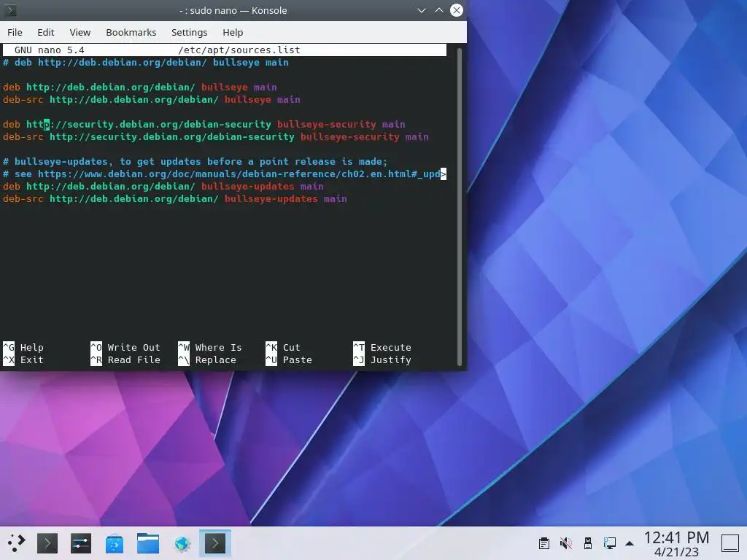This screenshot has height=560, width=747.
Task: Click the uncommented 'deb' bullseye main line
Action: click(x=140, y=87)
